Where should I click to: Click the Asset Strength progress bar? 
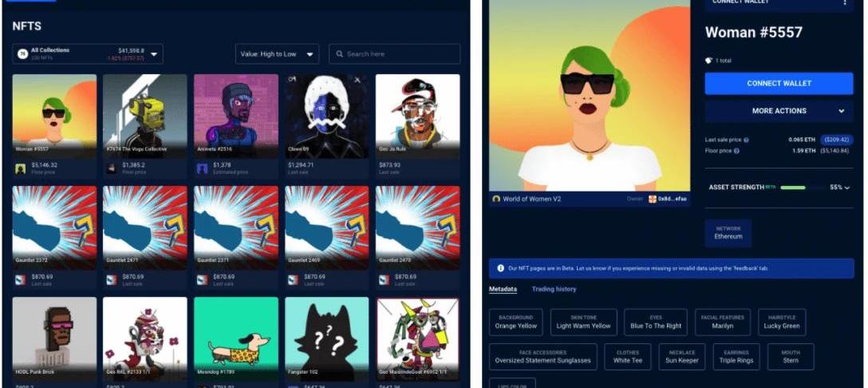(803, 188)
